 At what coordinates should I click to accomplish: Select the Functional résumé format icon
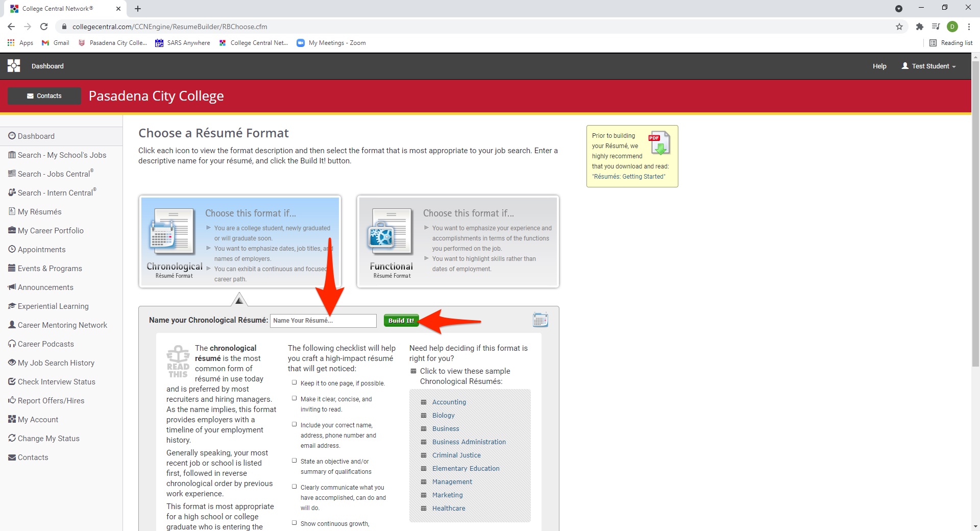390,232
